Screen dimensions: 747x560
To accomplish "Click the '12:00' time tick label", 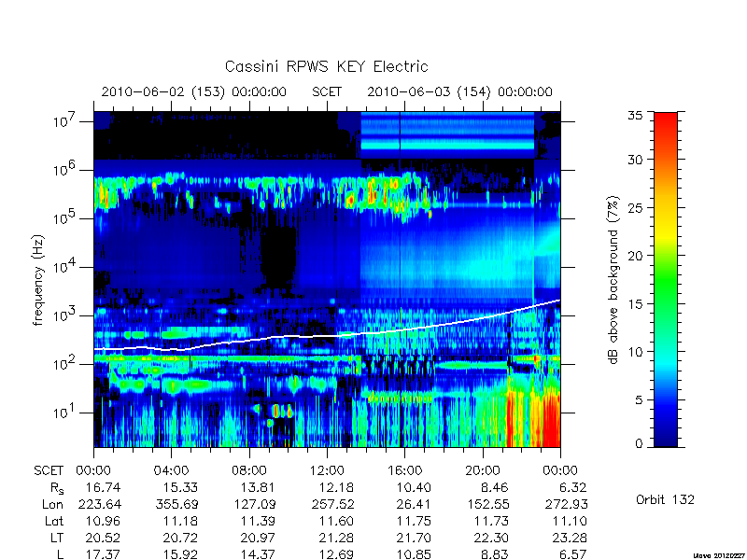I will (327, 471).
